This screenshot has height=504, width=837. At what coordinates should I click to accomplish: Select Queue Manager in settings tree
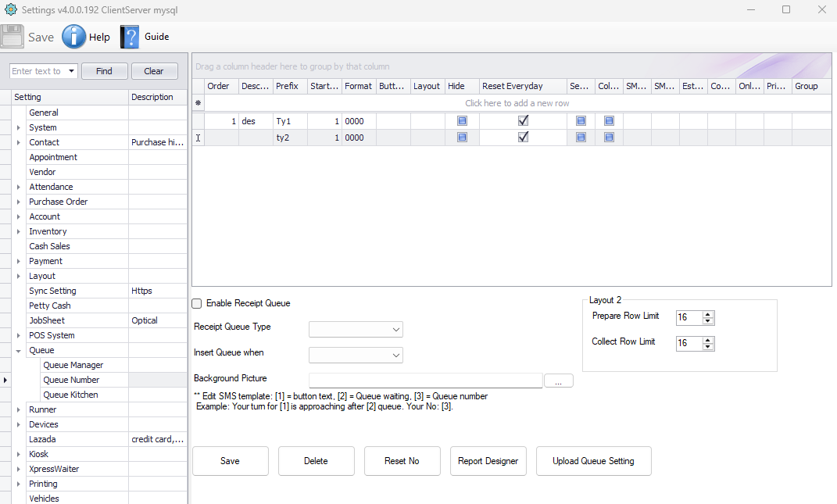(73, 365)
